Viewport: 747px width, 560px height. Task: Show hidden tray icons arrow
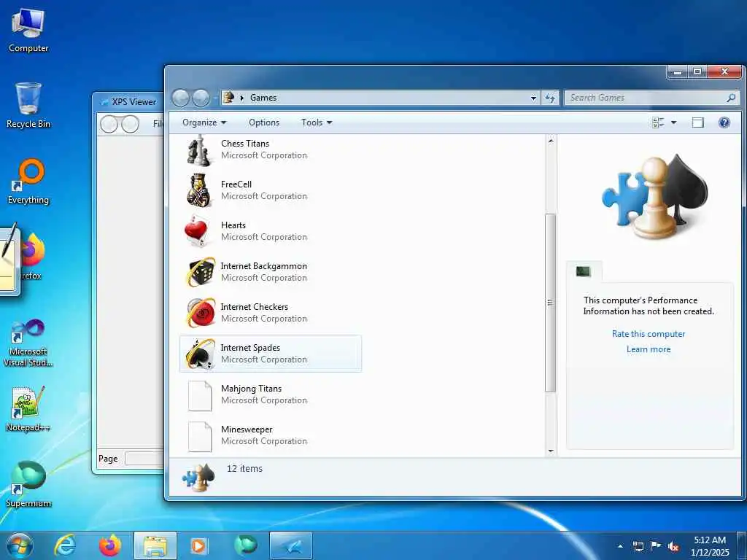[x=620, y=546]
